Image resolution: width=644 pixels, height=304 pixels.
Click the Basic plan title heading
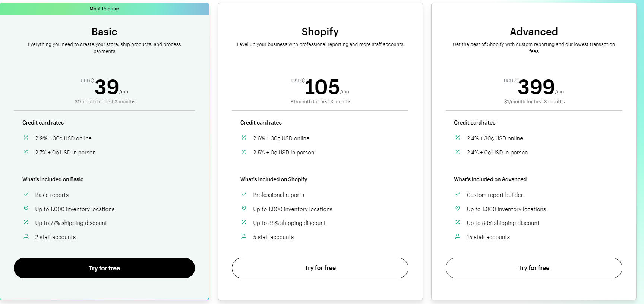104,32
